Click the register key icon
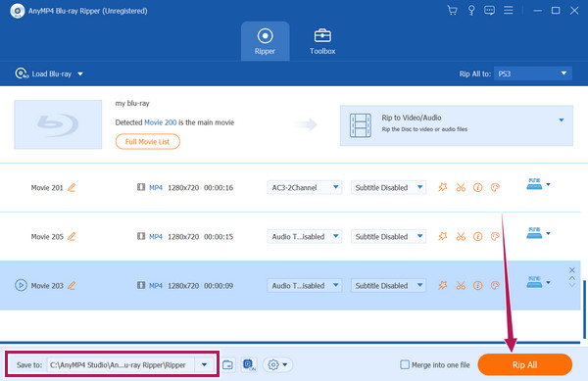 click(471, 11)
